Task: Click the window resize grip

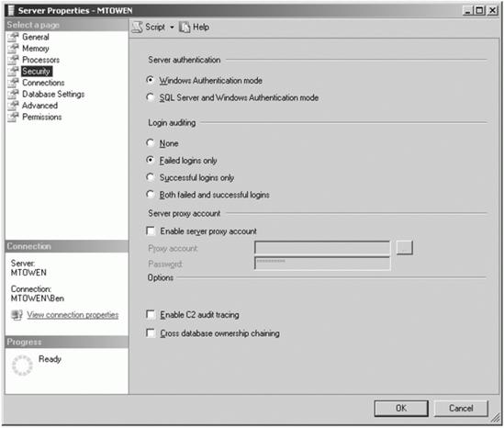Action: [x=495, y=418]
